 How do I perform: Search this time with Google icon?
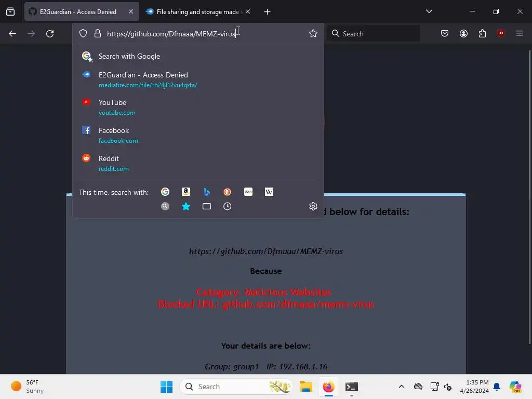click(165, 192)
